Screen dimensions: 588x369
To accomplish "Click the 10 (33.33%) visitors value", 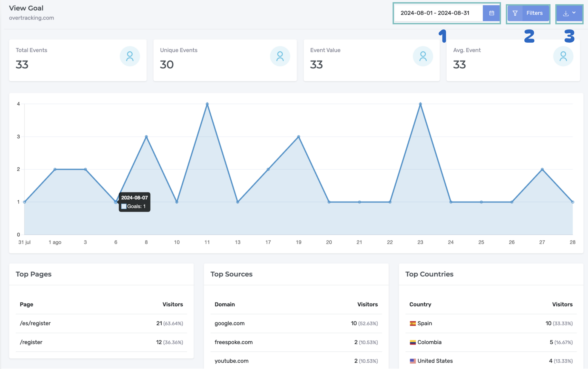I will (x=559, y=323).
